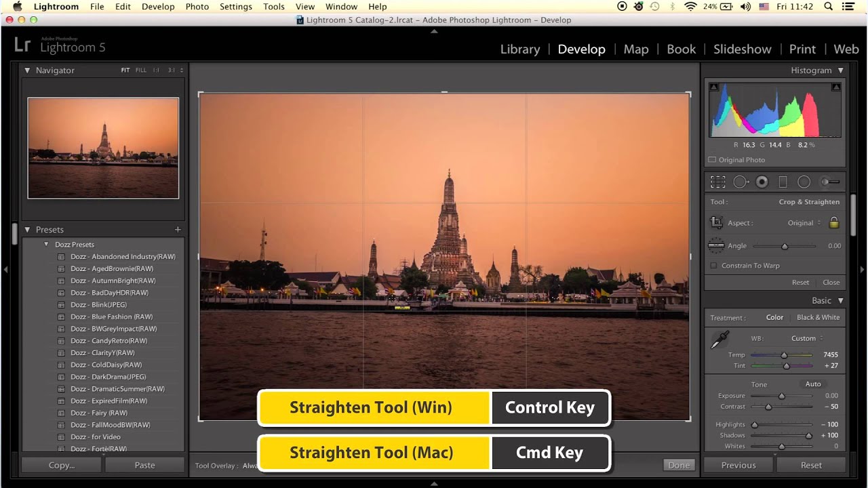Click the Contrast slider handle

pyautogui.click(x=768, y=407)
